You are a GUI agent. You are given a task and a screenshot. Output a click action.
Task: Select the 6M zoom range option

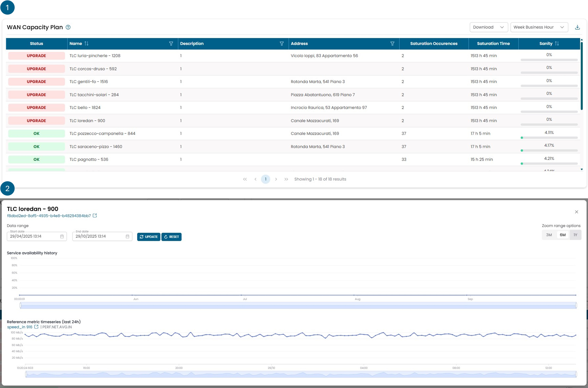[562, 235]
